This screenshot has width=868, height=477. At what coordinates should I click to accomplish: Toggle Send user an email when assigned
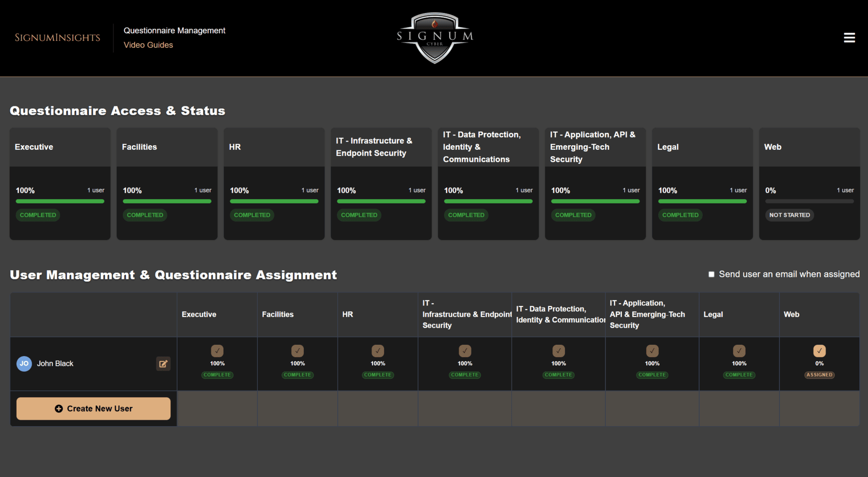click(x=712, y=274)
